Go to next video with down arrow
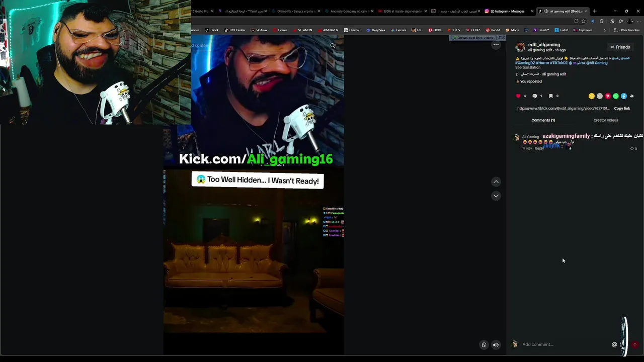The height and width of the screenshot is (362, 644). 496,196
